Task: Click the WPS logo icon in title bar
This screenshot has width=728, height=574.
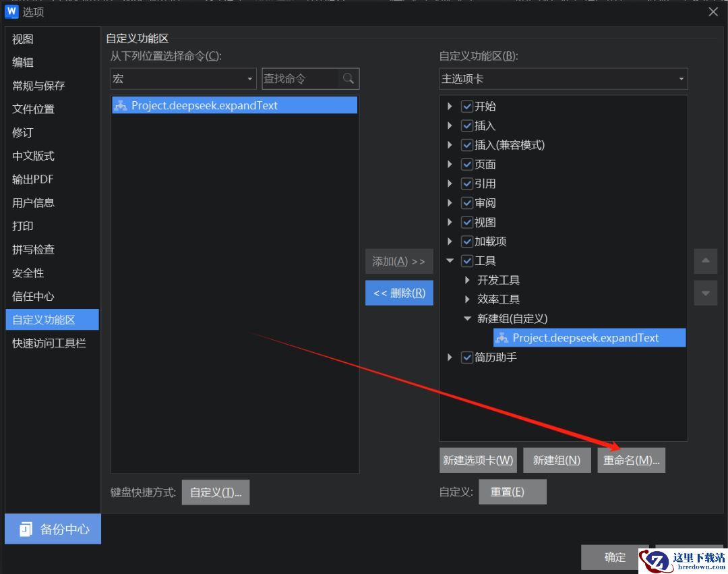Action: click(11, 11)
